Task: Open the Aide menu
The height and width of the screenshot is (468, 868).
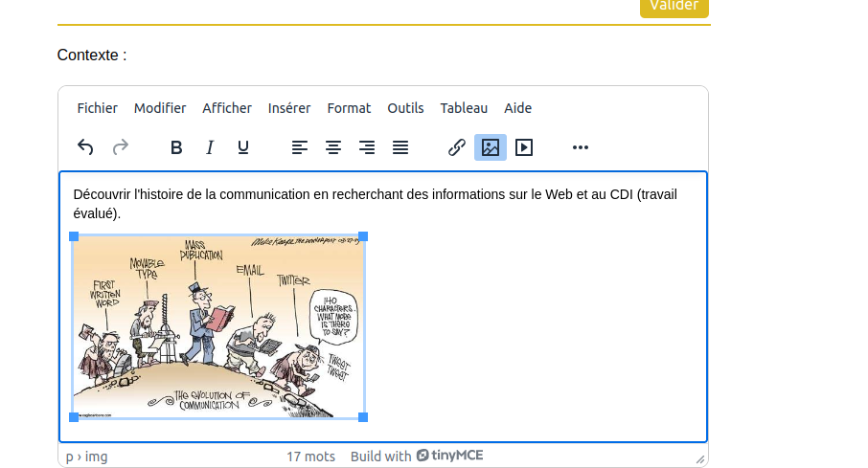Action: [517, 108]
